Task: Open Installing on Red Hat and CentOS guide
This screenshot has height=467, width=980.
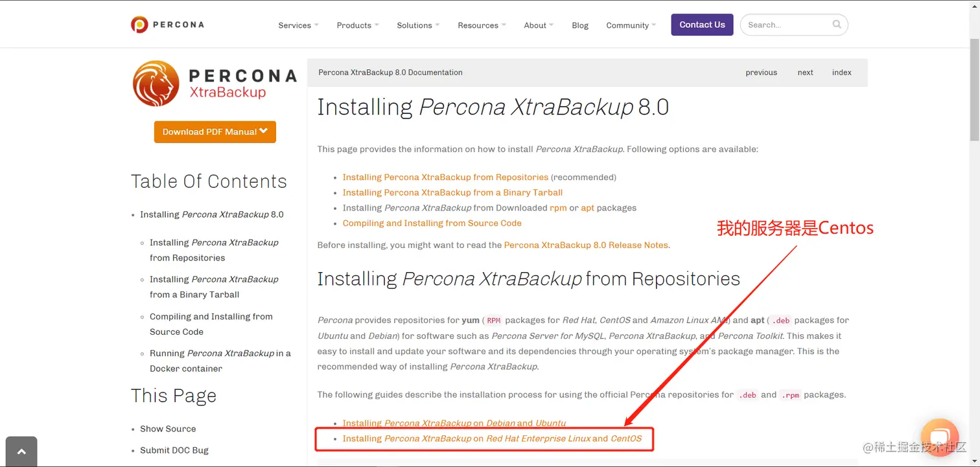Action: 492,439
